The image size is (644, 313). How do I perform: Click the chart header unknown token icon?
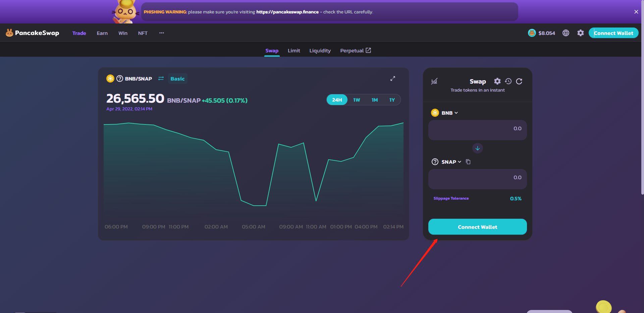(x=120, y=79)
